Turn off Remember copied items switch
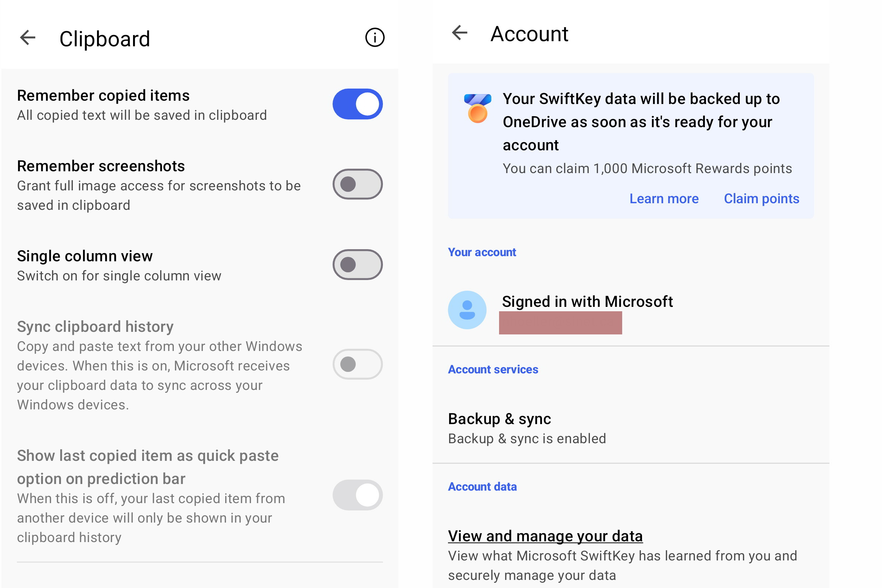882x588 pixels. point(357,104)
